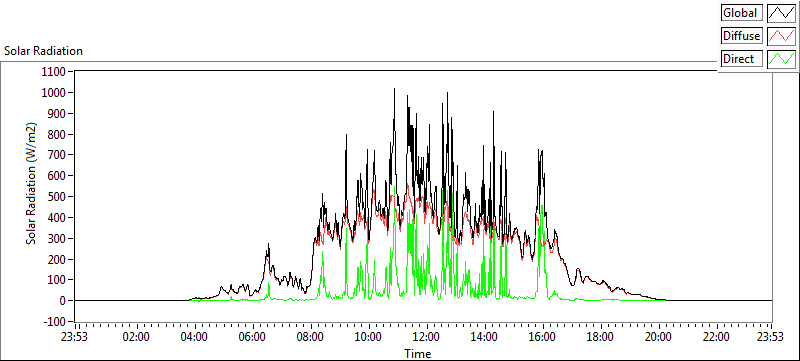This screenshot has width=800, height=361.
Task: Click the Time axis label
Action: coord(417,353)
